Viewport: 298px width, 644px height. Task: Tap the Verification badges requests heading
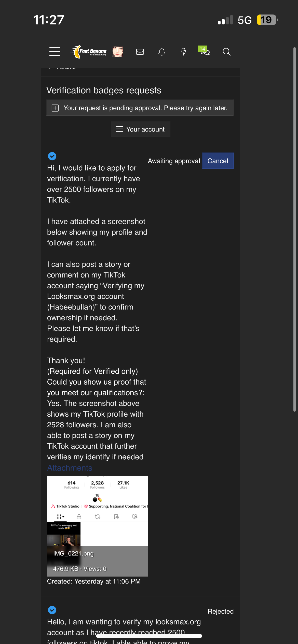click(x=104, y=90)
